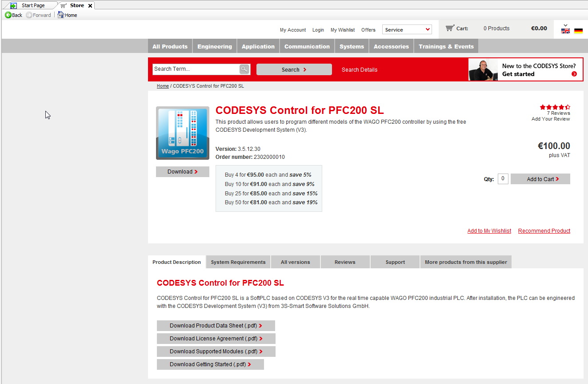Open the System Requirements tab
The height and width of the screenshot is (384, 588).
coord(238,262)
